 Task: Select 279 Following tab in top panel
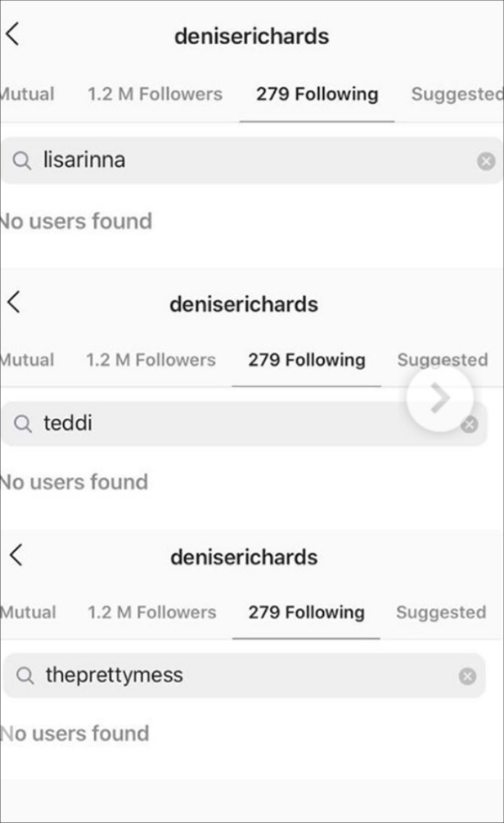(317, 94)
